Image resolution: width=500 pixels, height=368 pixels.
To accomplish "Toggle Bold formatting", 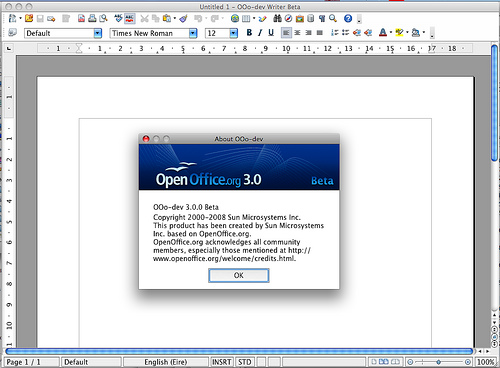I will pos(249,32).
